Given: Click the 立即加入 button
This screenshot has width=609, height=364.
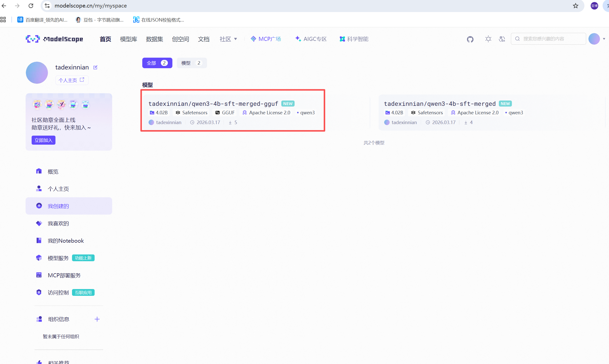Looking at the screenshot, I should point(43,140).
